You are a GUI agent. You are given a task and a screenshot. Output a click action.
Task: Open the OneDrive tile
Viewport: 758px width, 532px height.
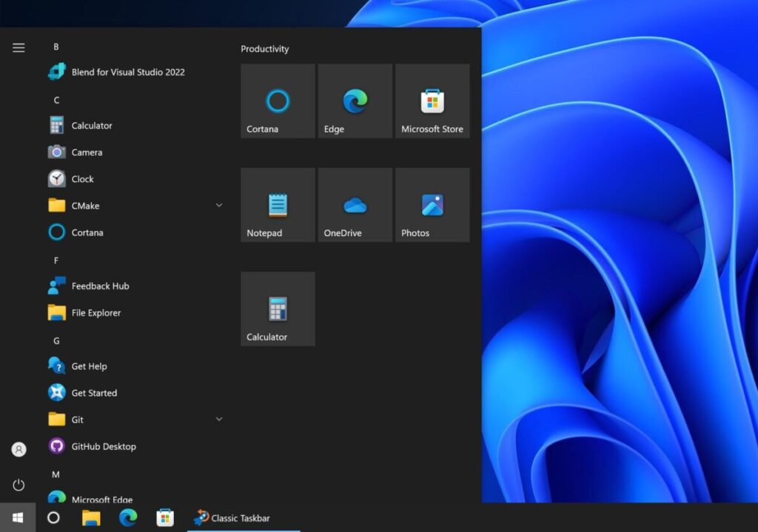(355, 204)
